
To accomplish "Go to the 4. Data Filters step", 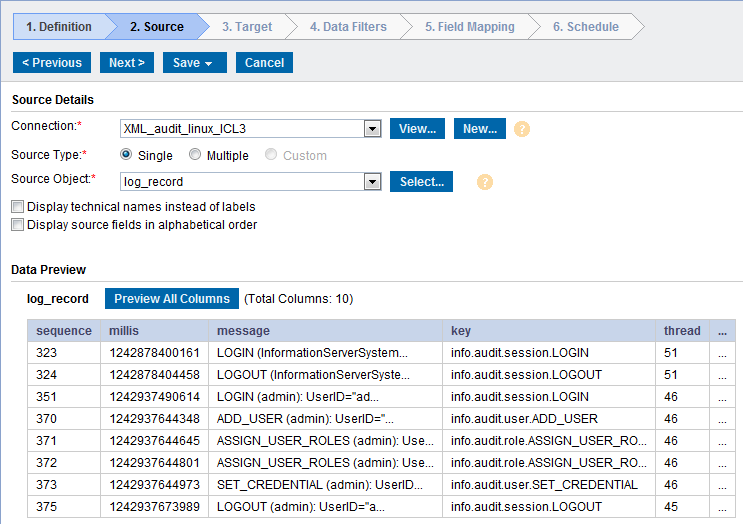I will 348,27.
